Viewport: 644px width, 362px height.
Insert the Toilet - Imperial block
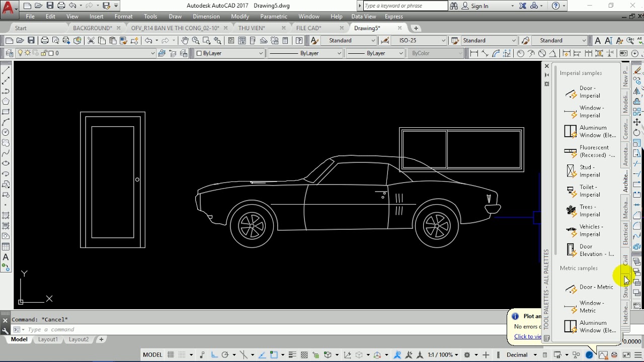point(584,191)
